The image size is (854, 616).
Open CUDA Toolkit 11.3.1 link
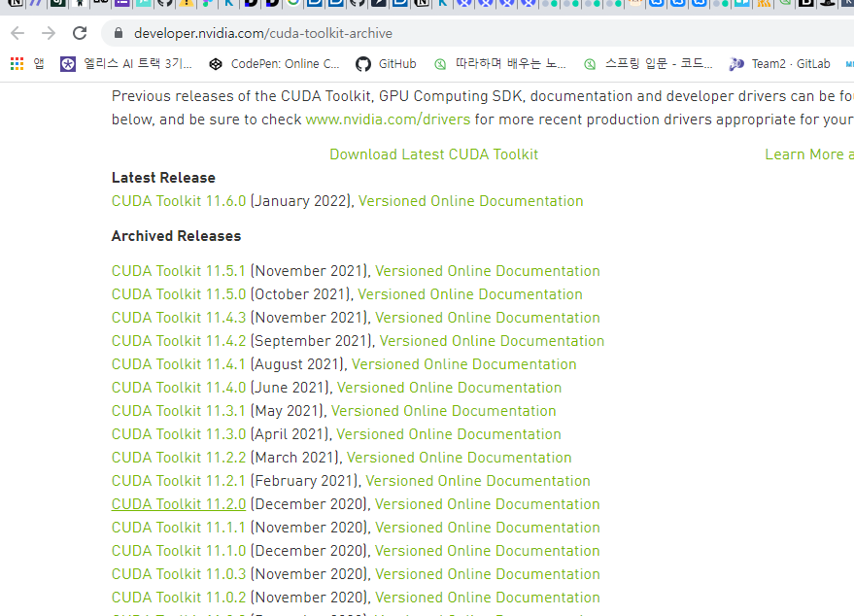click(179, 411)
